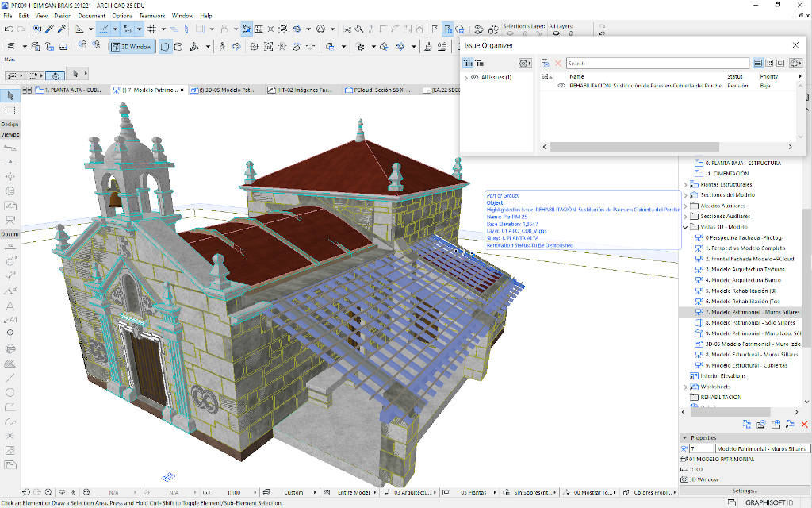This screenshot has width=812, height=508.
Task: Toggle visibility eye of All Issues
Action: [x=473, y=78]
